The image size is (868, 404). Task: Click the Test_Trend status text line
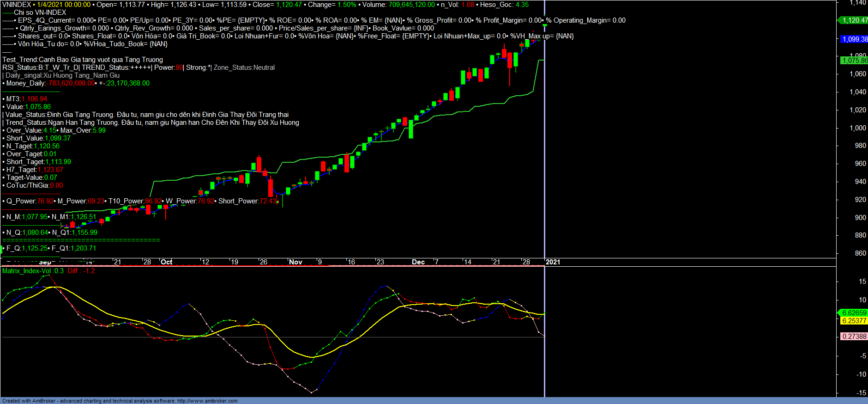(83, 60)
